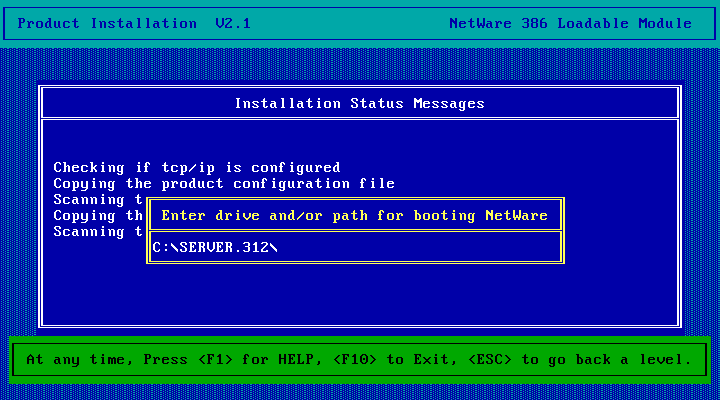This screenshot has width=720, height=400.
Task: Click the 'NetWare 386 Loadable Module' header text
Action: [x=570, y=23]
